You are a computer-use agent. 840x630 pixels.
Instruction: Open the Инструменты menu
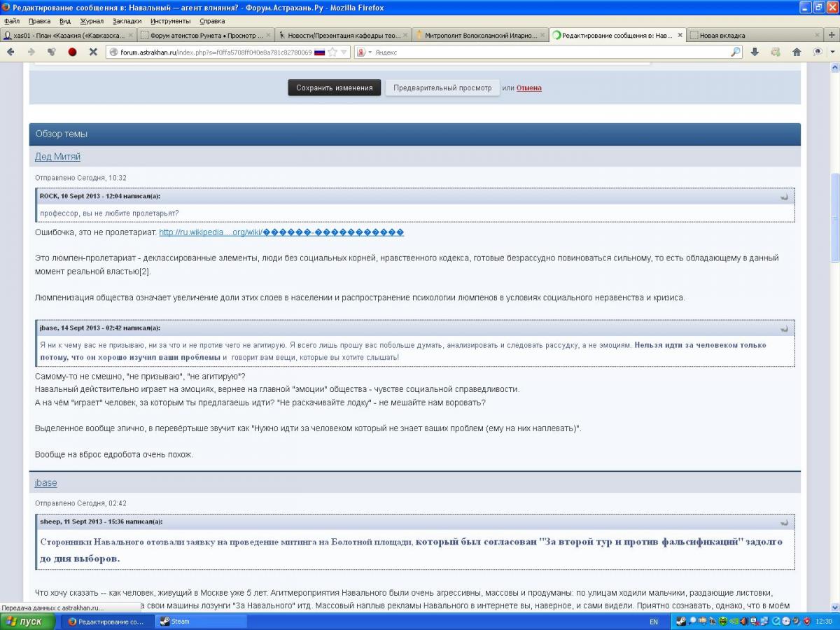tap(171, 21)
